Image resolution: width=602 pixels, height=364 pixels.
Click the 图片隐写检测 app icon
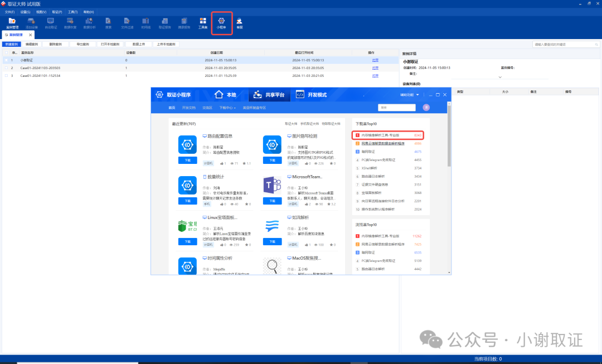pyautogui.click(x=272, y=145)
